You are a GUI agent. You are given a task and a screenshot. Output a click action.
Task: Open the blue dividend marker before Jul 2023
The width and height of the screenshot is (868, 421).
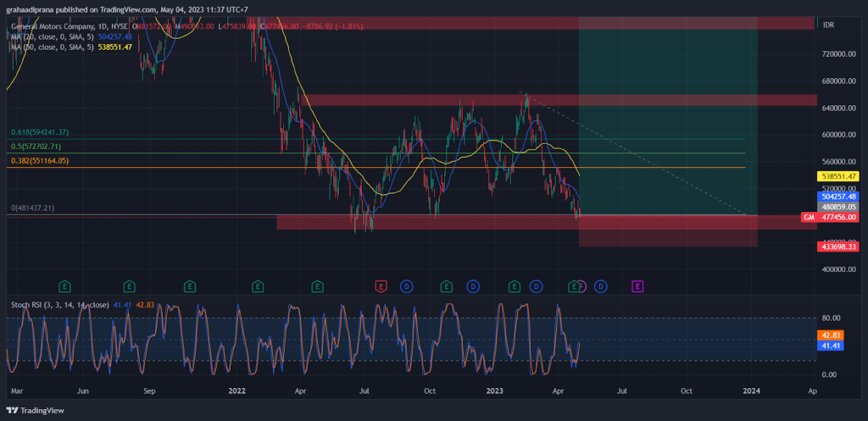pyautogui.click(x=601, y=286)
